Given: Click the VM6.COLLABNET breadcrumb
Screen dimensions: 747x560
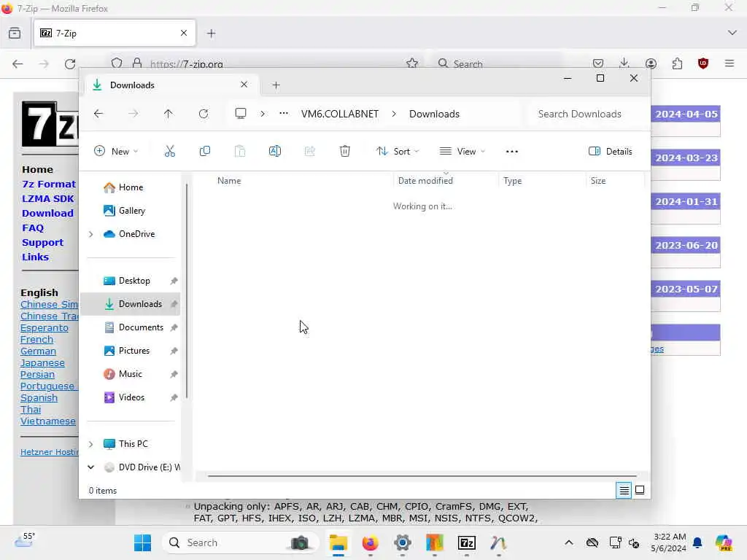Looking at the screenshot, I should tap(340, 114).
